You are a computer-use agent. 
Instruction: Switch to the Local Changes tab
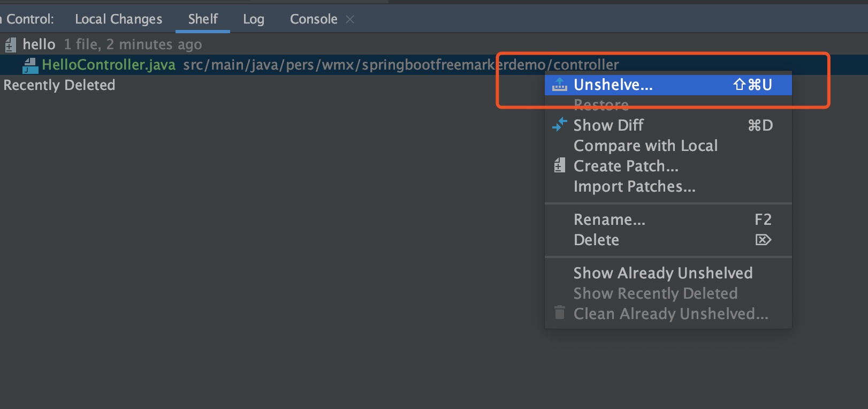point(118,19)
